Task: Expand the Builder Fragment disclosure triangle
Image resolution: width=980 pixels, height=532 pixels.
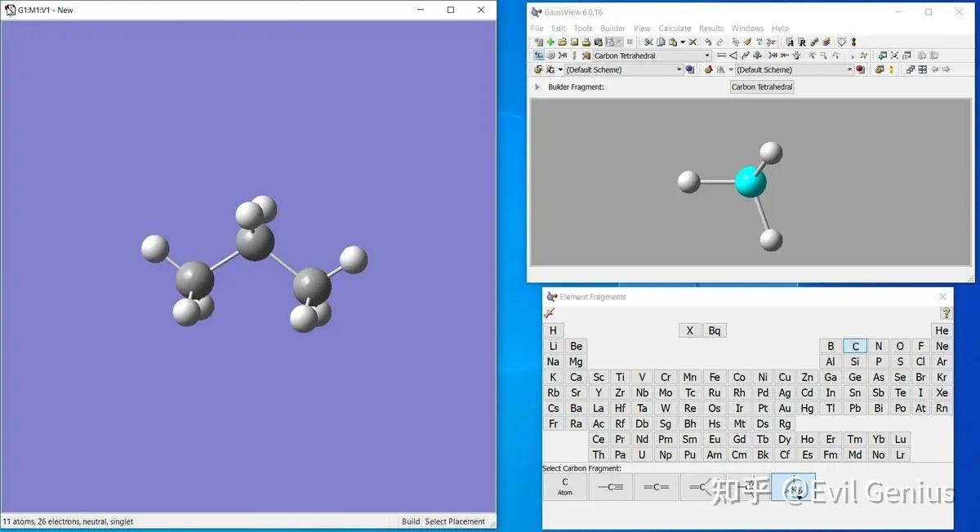Action: point(537,86)
